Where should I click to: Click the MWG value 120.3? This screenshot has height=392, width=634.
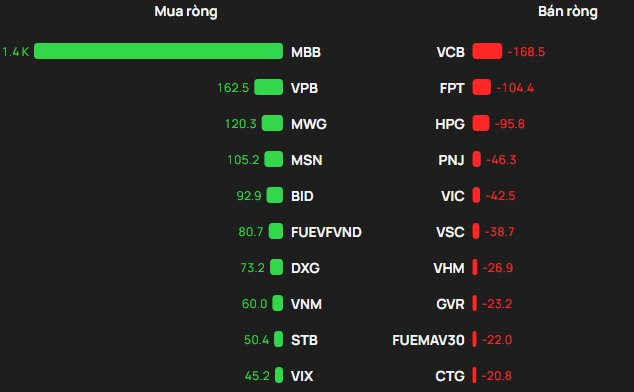[241, 124]
